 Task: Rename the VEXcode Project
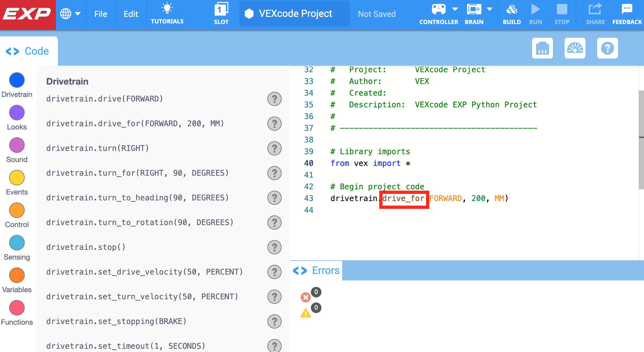(294, 14)
